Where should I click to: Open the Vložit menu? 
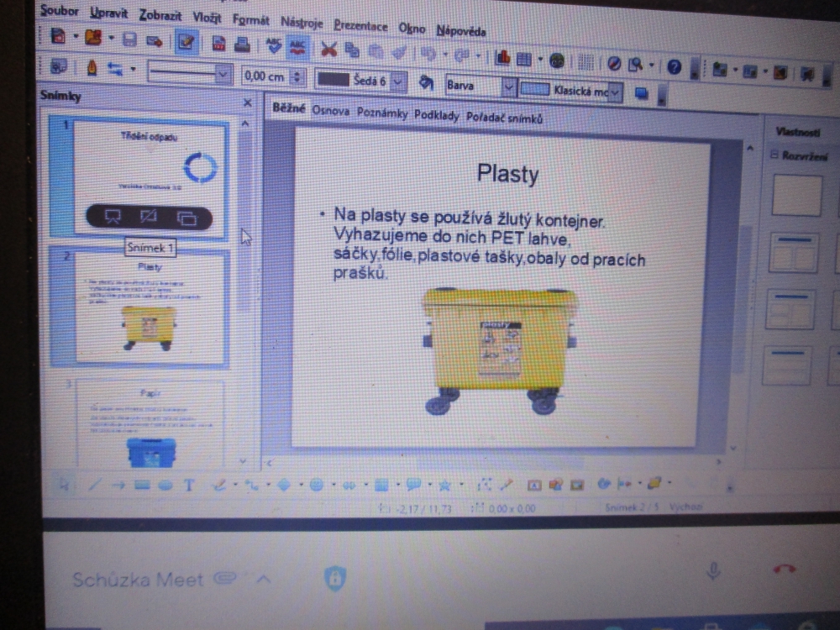coord(207,18)
